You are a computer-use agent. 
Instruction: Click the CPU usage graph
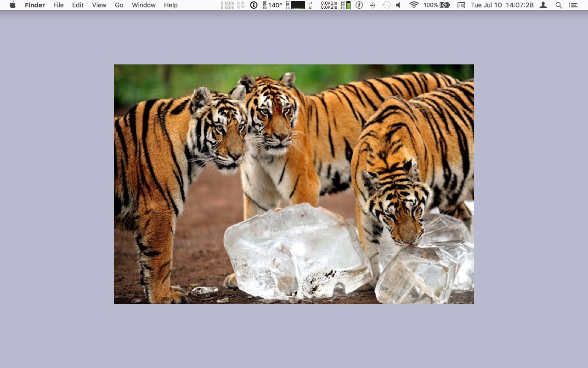295,5
